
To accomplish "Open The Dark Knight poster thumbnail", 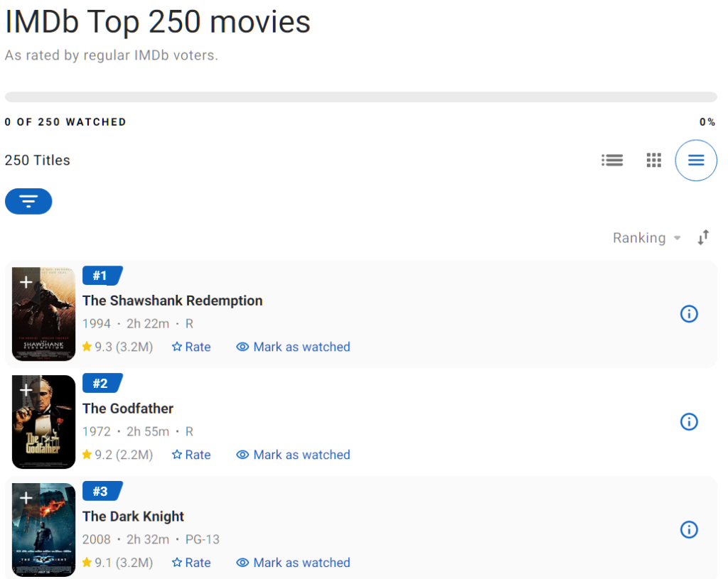I will (x=43, y=530).
